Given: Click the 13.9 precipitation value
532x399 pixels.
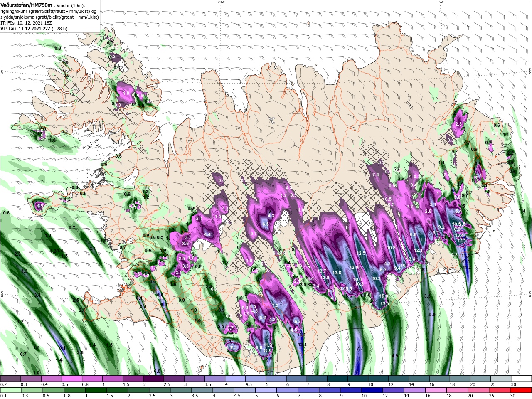Looking at the screenshot, I should click(325, 278).
